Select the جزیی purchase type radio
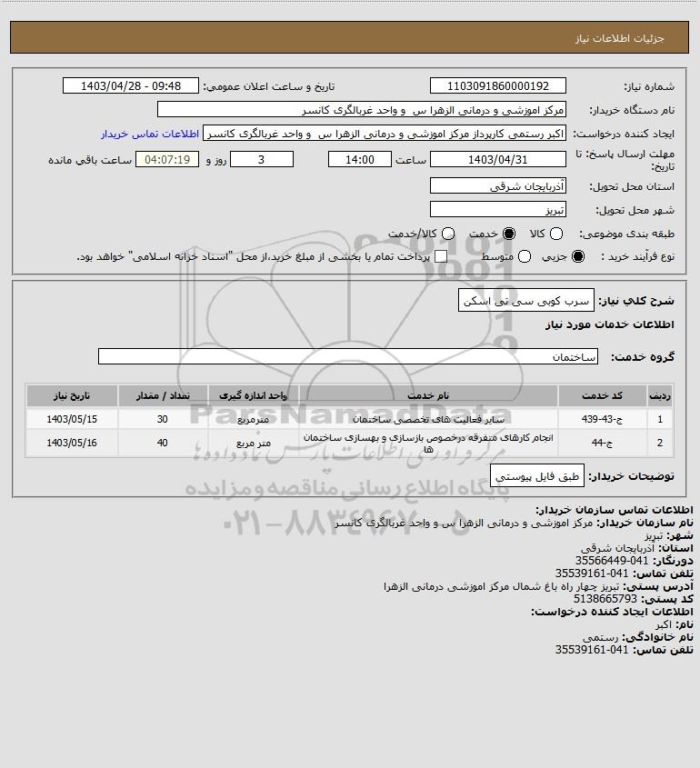The width and height of the screenshot is (700, 768). [578, 256]
